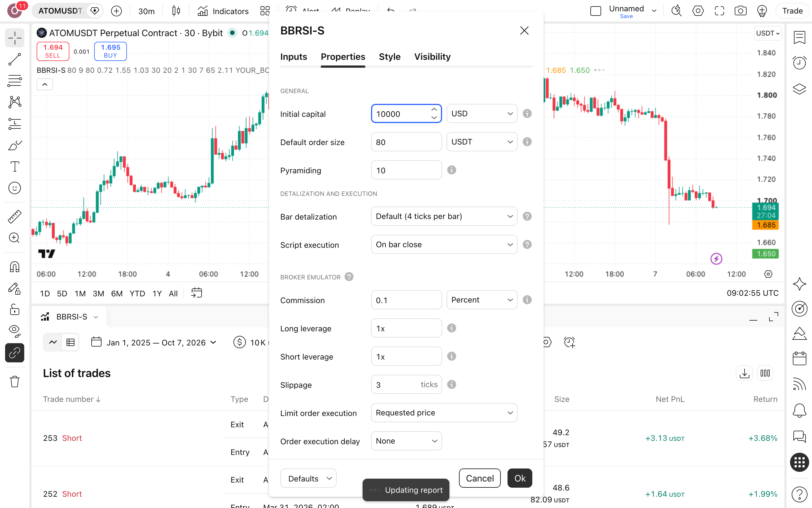Expand the Limit order execution dropdown

444,413
